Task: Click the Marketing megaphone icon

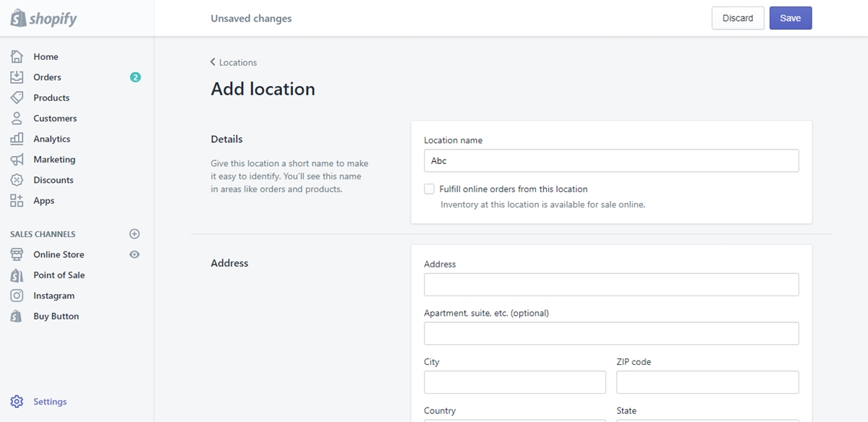Action: pyautogui.click(x=17, y=160)
